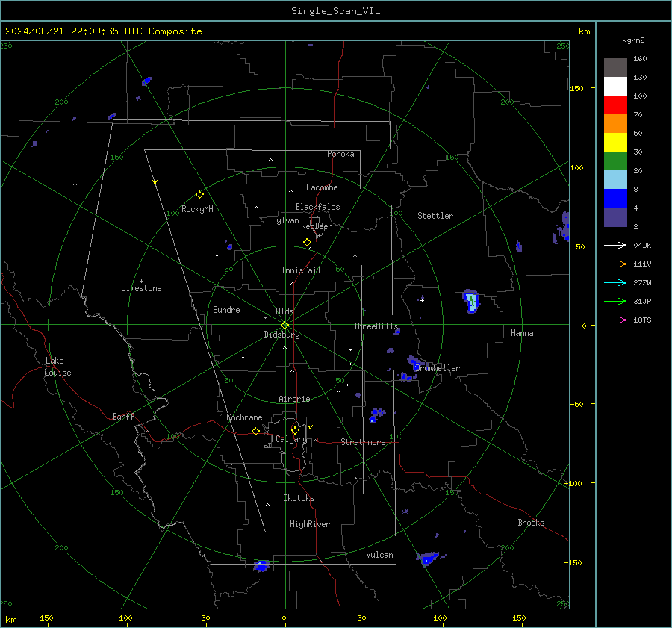The width and height of the screenshot is (672, 628).
Task: Click the magenta 18TS arrow in legend
Action: pyautogui.click(x=615, y=320)
